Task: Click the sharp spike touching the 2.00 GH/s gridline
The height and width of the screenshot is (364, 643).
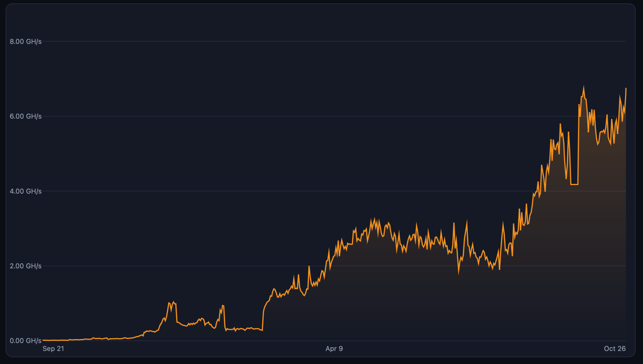Action: coord(309,266)
